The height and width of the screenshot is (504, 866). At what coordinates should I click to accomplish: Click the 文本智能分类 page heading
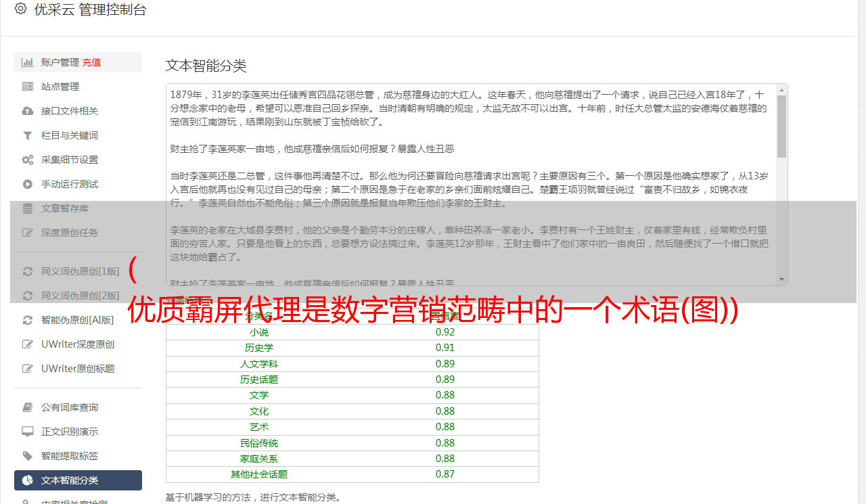pyautogui.click(x=206, y=66)
